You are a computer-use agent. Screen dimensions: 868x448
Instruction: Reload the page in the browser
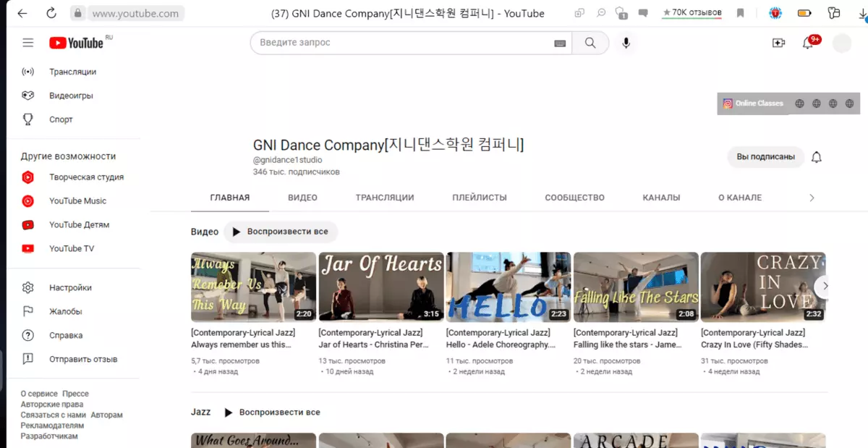pos(51,13)
